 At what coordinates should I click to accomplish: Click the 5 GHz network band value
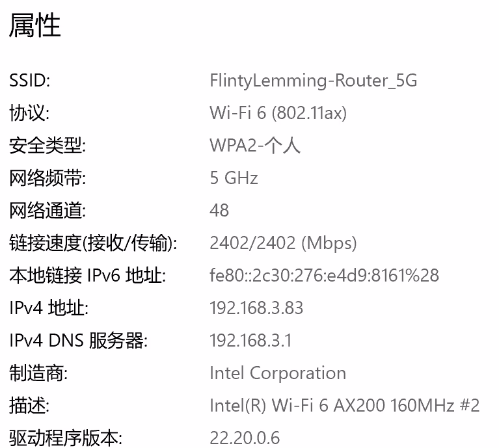click(234, 178)
